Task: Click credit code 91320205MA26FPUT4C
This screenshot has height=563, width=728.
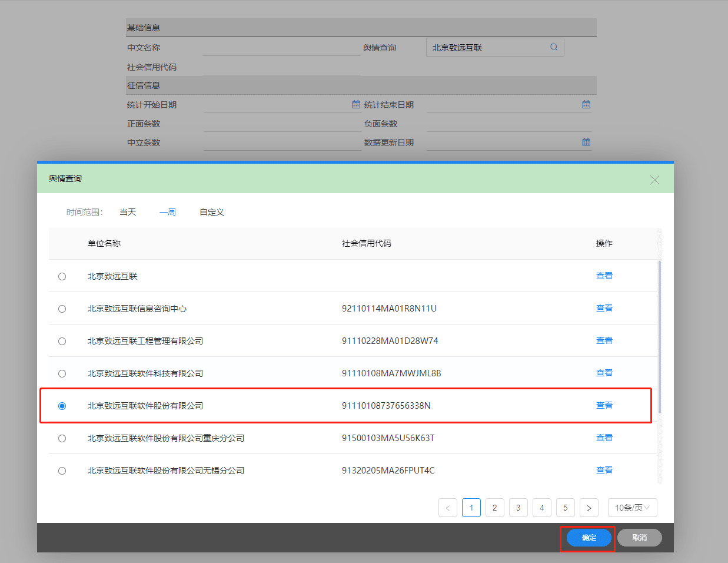Action: 388,471
